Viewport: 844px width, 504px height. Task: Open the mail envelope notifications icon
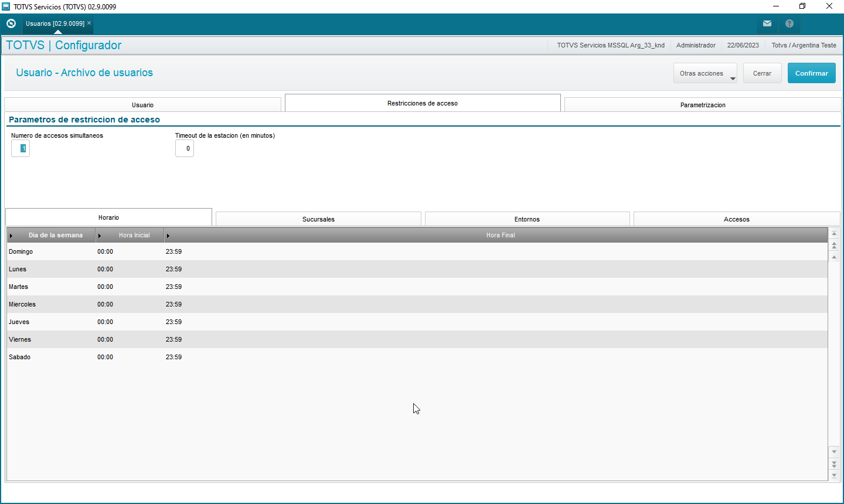pyautogui.click(x=767, y=23)
